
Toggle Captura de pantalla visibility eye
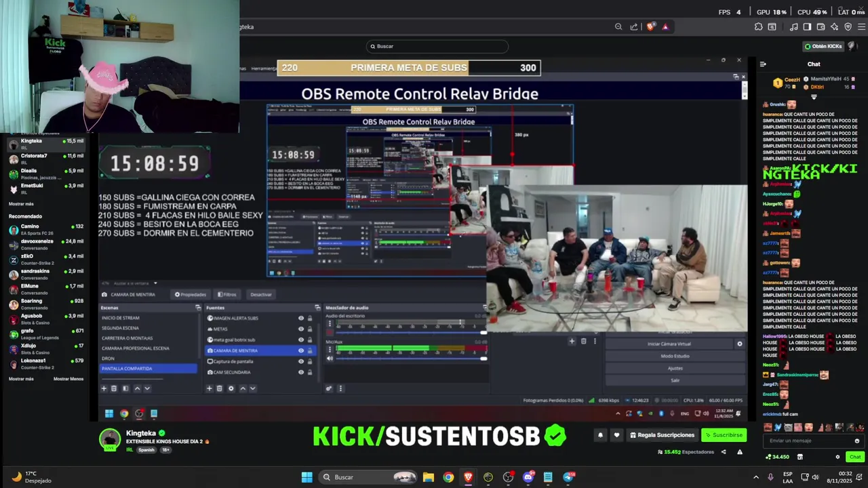coord(301,361)
